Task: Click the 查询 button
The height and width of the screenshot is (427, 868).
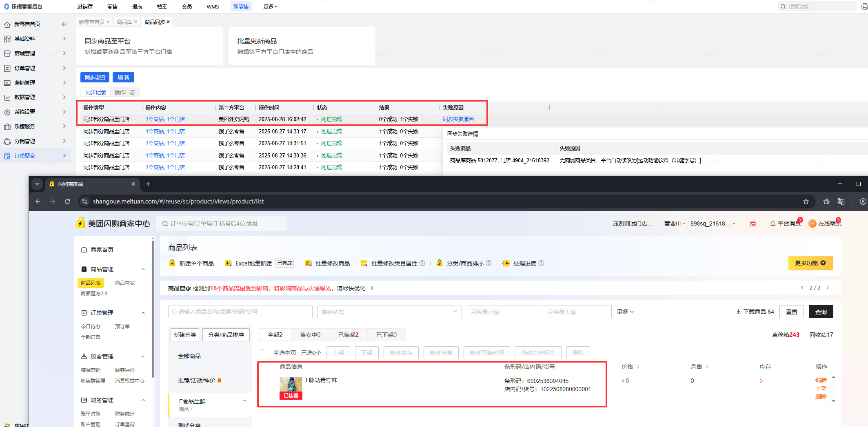Action: tap(821, 312)
